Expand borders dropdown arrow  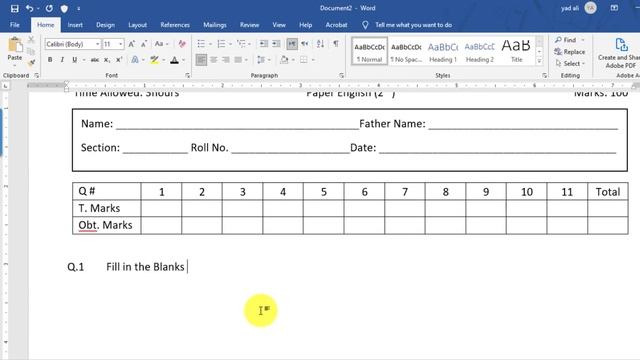pyautogui.click(x=313, y=60)
